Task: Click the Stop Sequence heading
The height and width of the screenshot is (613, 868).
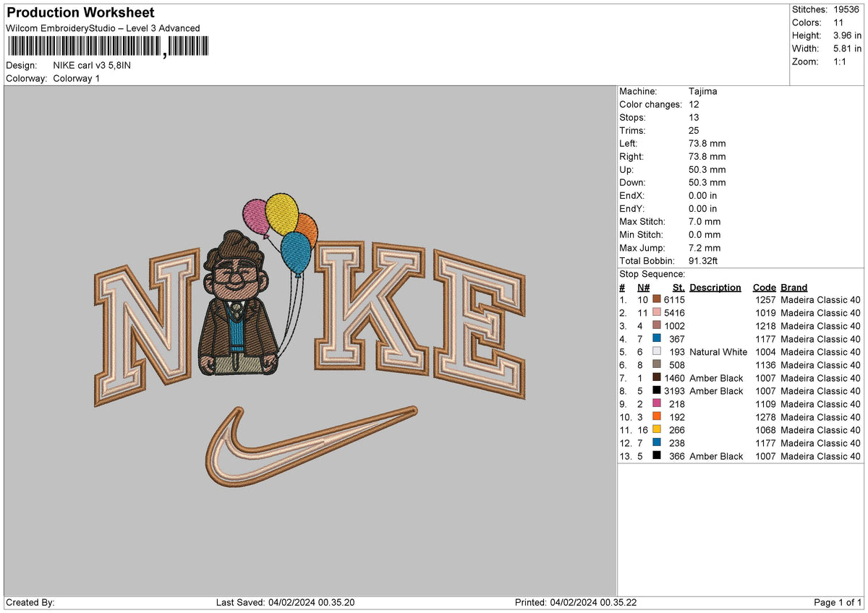Action: [652, 275]
